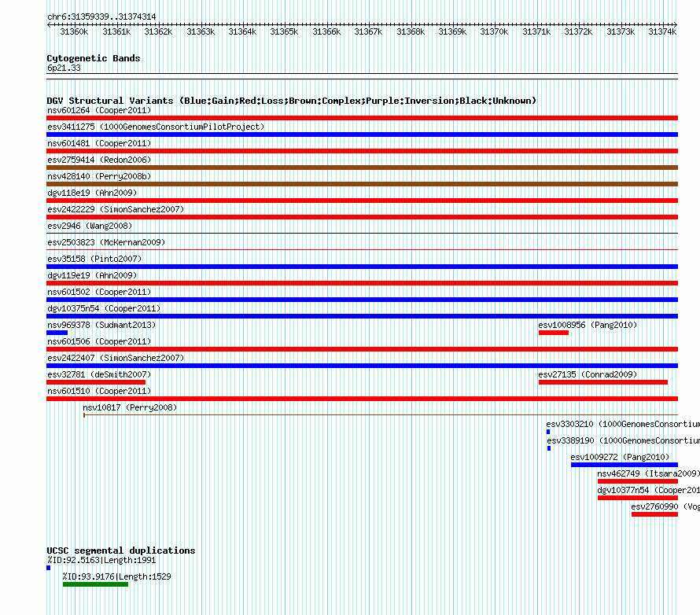Click the blue gain bar of esv3411275
700x615 pixels.
[x=362, y=134]
